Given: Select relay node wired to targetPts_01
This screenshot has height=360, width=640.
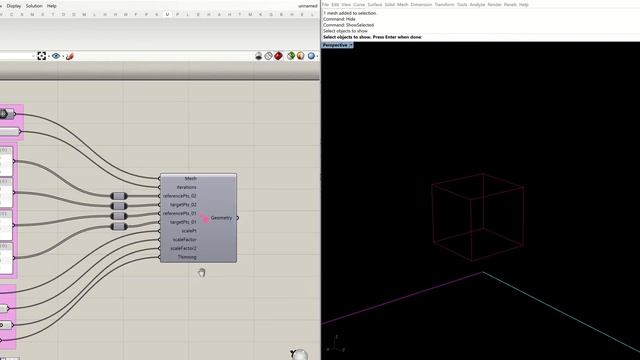Looking at the screenshot, I should click(x=119, y=227).
